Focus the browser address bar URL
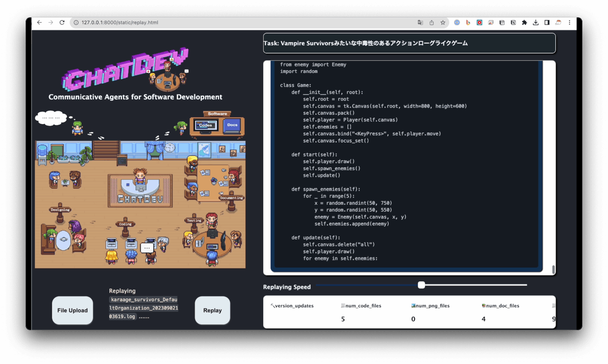Viewport: 608px width, 364px height. coord(120,22)
